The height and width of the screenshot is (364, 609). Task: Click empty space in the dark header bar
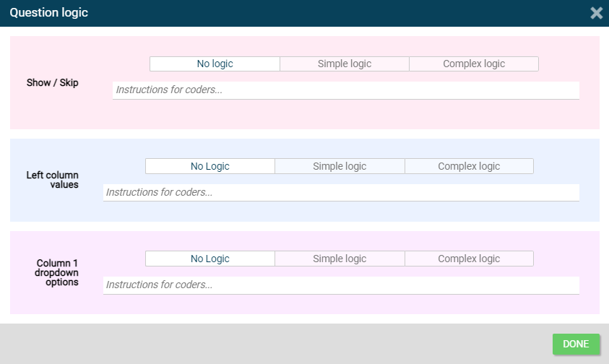(325, 13)
